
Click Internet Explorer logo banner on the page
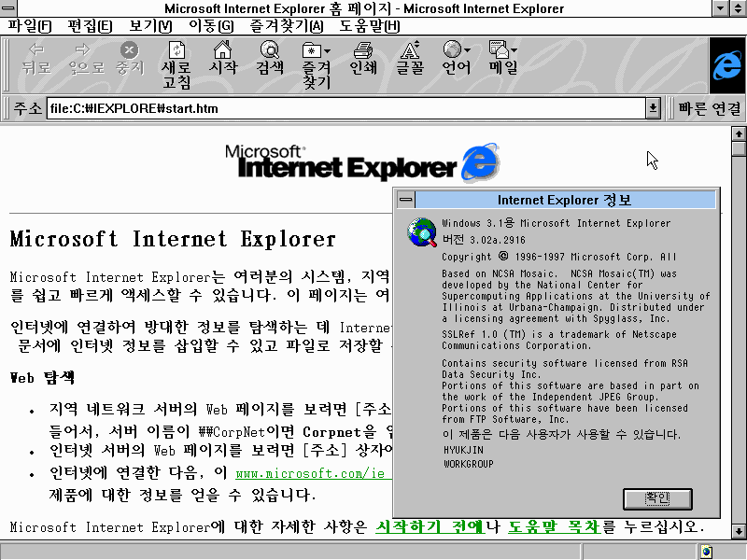pyautogui.click(x=362, y=162)
